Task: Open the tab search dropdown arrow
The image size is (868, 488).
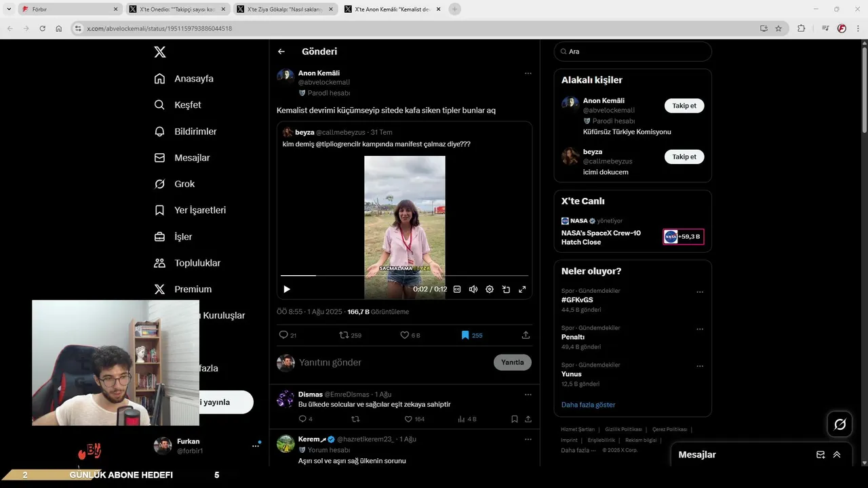Action: click(x=9, y=9)
